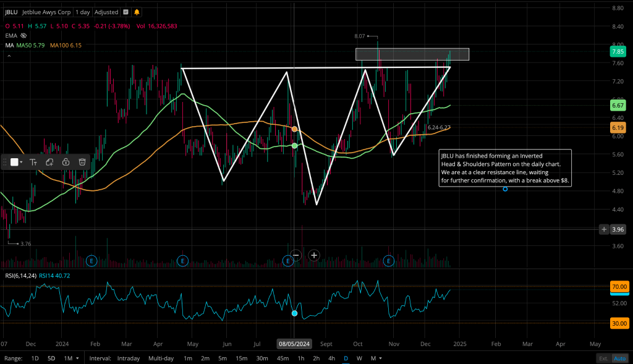Click the zoom in plus button on chart
Screen dimensions: 633x364
[x=314, y=255]
